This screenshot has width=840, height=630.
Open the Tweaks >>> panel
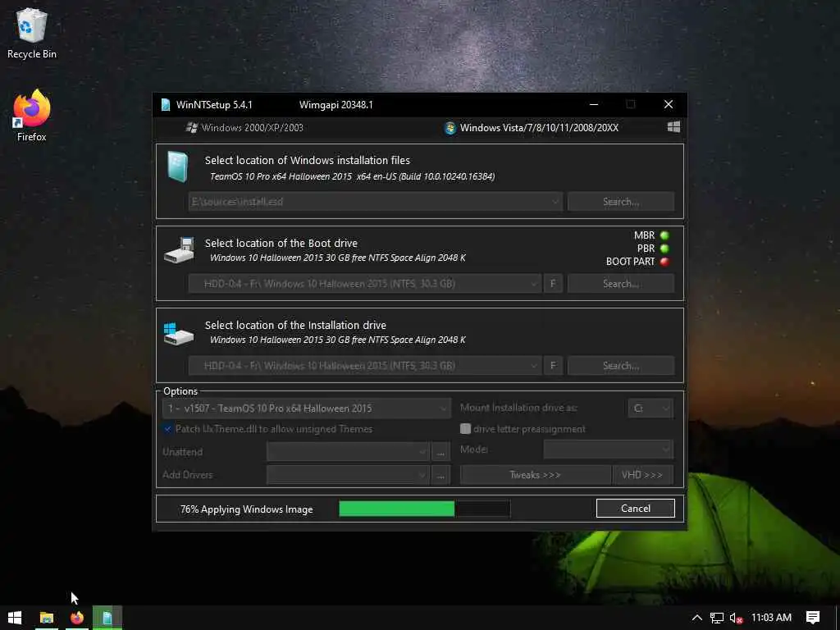[535, 475]
